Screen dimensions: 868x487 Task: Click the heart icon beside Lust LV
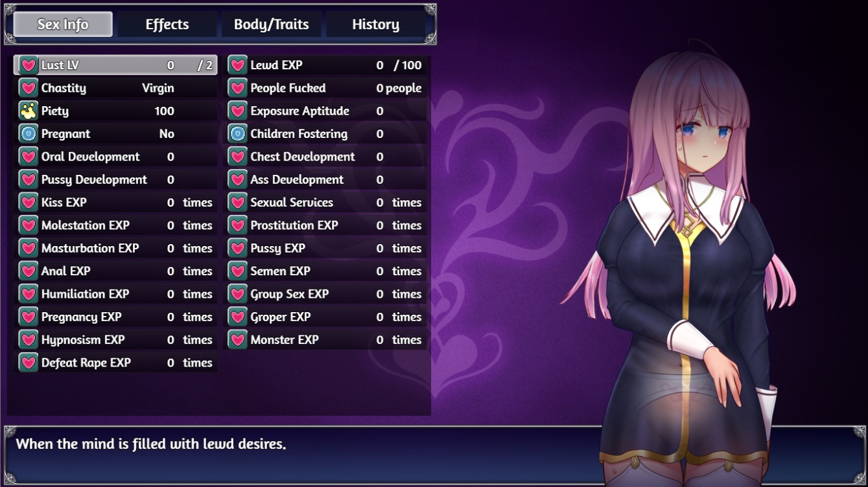coord(28,65)
